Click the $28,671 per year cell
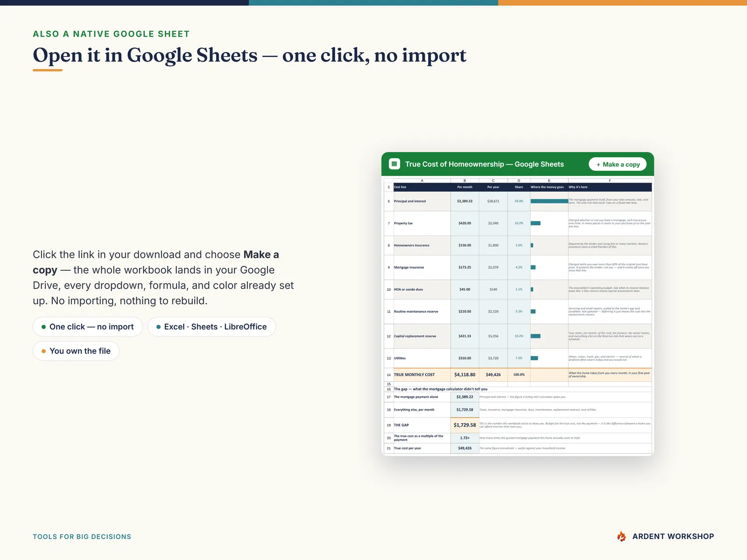The height and width of the screenshot is (560, 747). (x=493, y=201)
